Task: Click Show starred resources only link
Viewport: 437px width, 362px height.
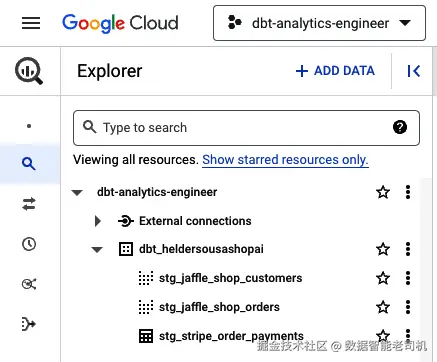Action: pos(285,160)
